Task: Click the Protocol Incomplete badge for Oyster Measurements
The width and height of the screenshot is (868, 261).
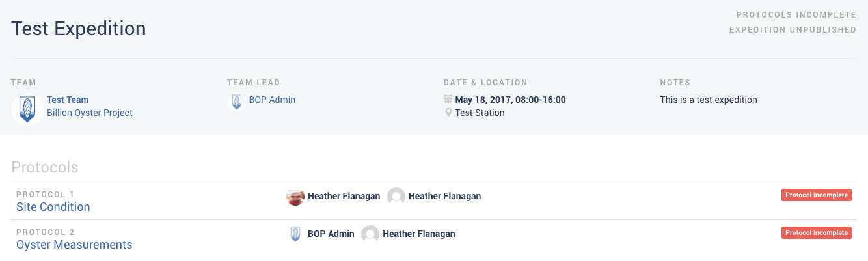Action: pyautogui.click(x=817, y=232)
